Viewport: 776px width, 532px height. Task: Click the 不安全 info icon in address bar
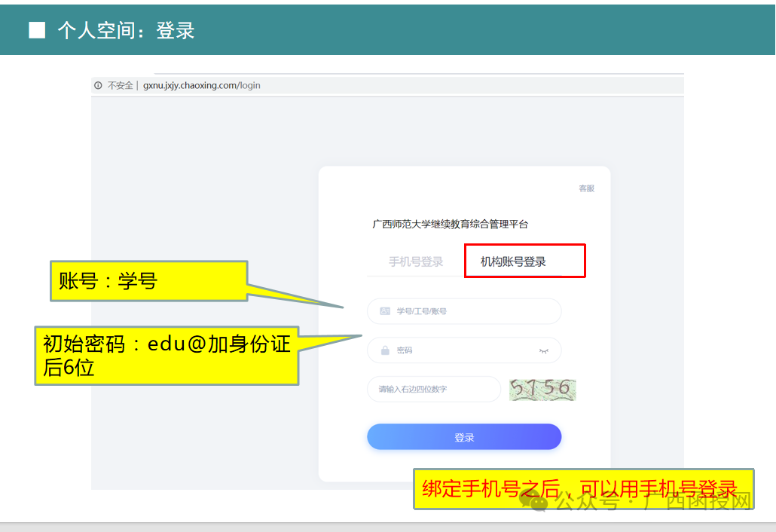click(x=97, y=85)
